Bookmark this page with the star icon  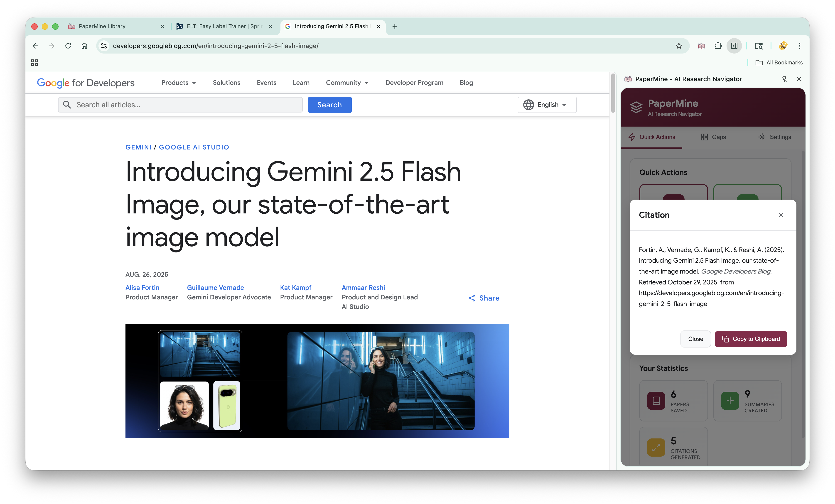[x=678, y=46]
